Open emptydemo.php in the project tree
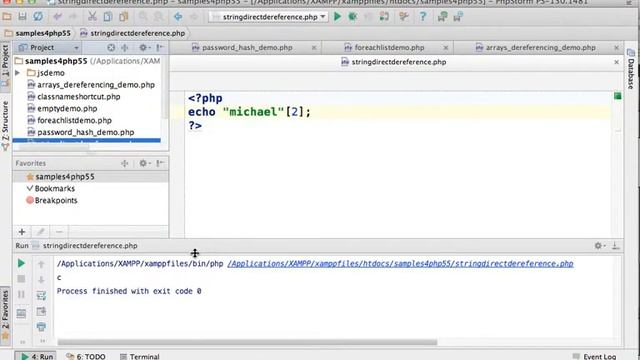640x360 pixels. pyautogui.click(x=67, y=109)
